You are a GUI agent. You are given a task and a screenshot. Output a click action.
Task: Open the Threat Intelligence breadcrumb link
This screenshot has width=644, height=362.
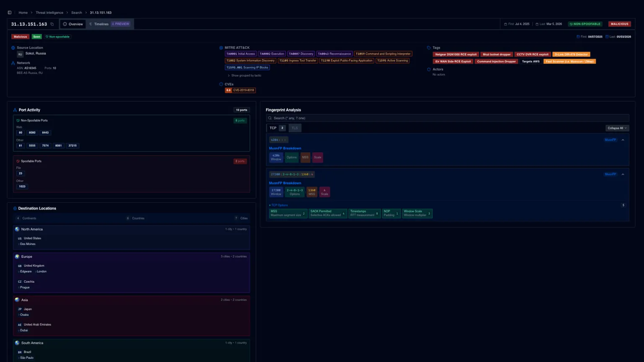(x=49, y=12)
